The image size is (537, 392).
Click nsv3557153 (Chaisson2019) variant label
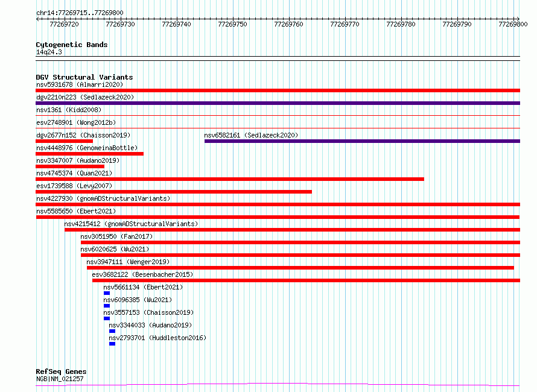[x=148, y=312]
